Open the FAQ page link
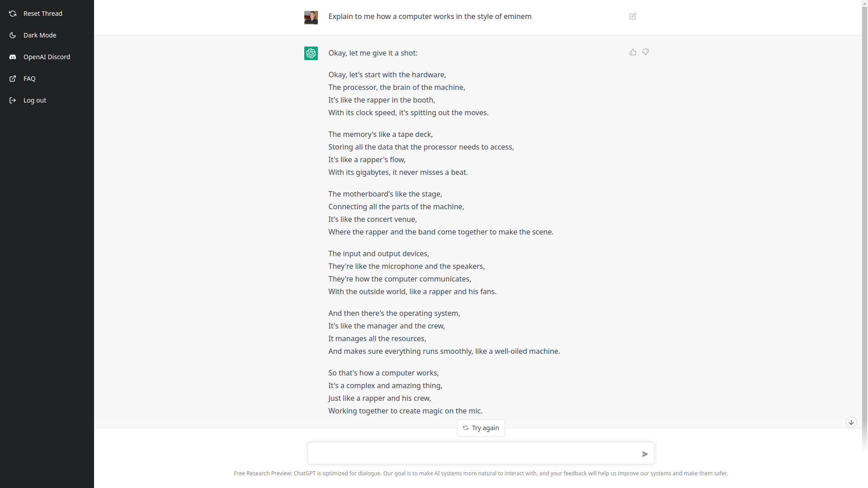This screenshot has width=868, height=488. click(29, 79)
